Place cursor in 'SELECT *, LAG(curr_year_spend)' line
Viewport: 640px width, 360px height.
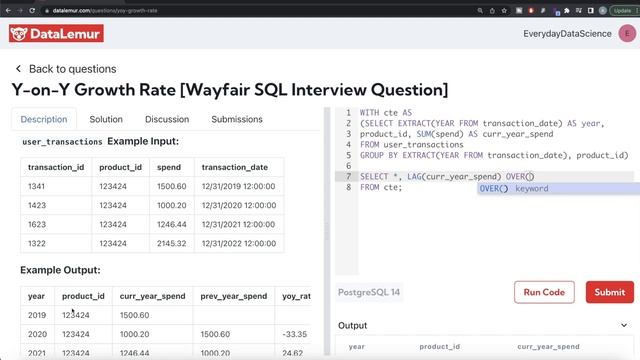coord(447,176)
